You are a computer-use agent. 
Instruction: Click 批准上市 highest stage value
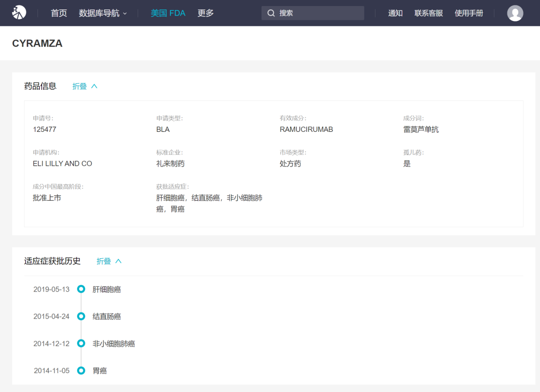click(47, 198)
